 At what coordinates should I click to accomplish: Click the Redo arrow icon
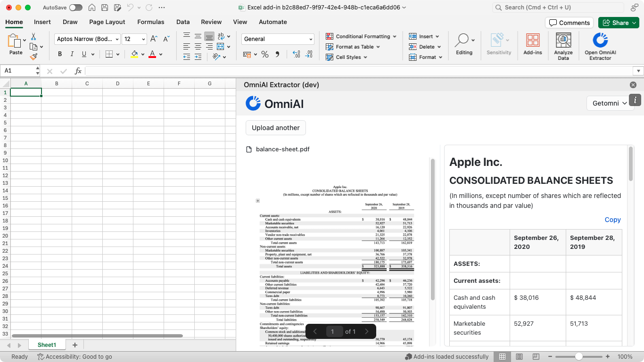point(149,8)
